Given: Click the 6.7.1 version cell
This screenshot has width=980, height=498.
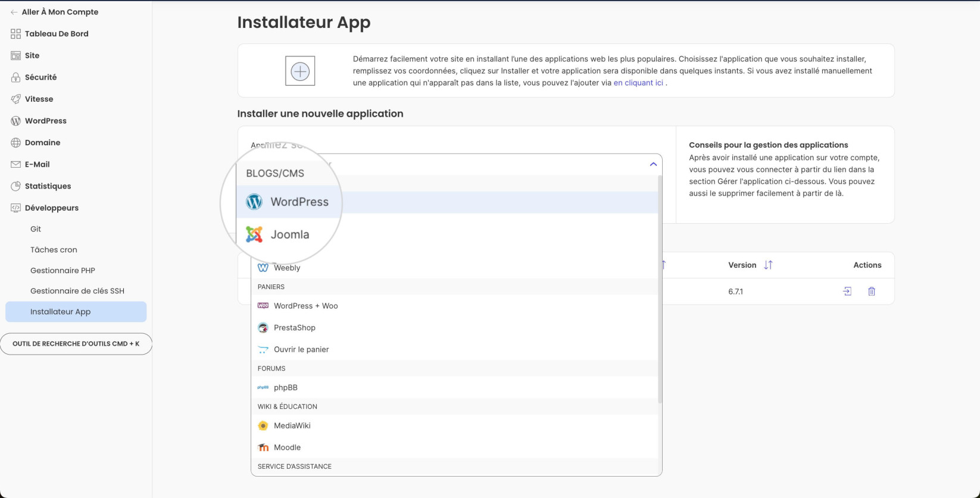Looking at the screenshot, I should click(x=735, y=292).
